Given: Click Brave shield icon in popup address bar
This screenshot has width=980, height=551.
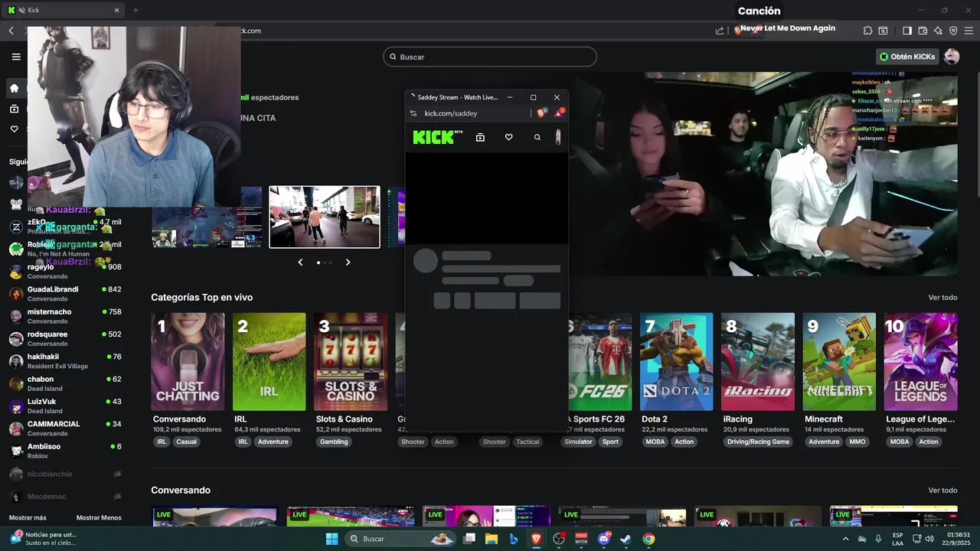Looking at the screenshot, I should (542, 113).
